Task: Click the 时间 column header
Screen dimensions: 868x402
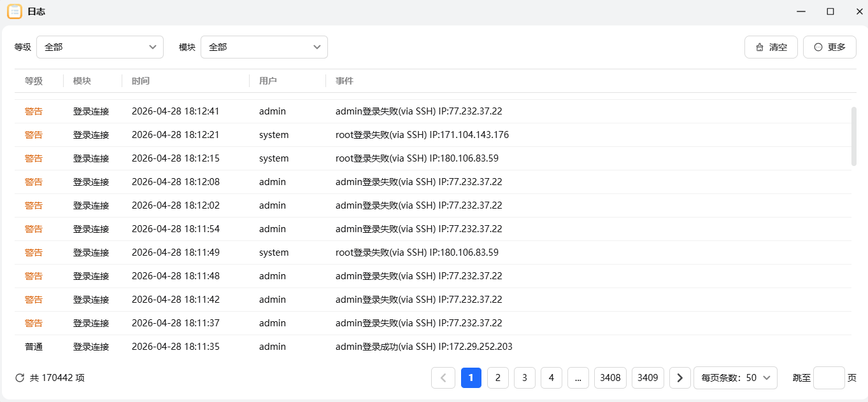Action: (x=141, y=81)
